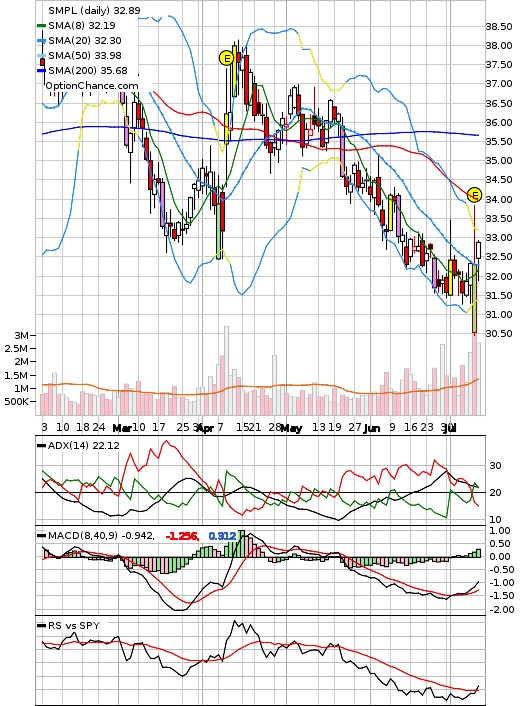The image size is (526, 706).
Task: Open the OptionChance.com watermark link
Action: [x=92, y=86]
